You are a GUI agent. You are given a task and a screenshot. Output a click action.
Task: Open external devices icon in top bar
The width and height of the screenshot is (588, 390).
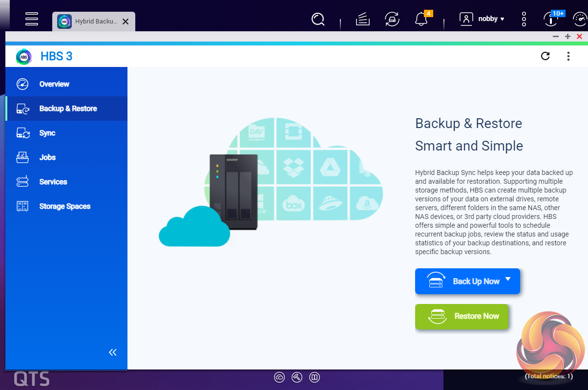pos(392,19)
